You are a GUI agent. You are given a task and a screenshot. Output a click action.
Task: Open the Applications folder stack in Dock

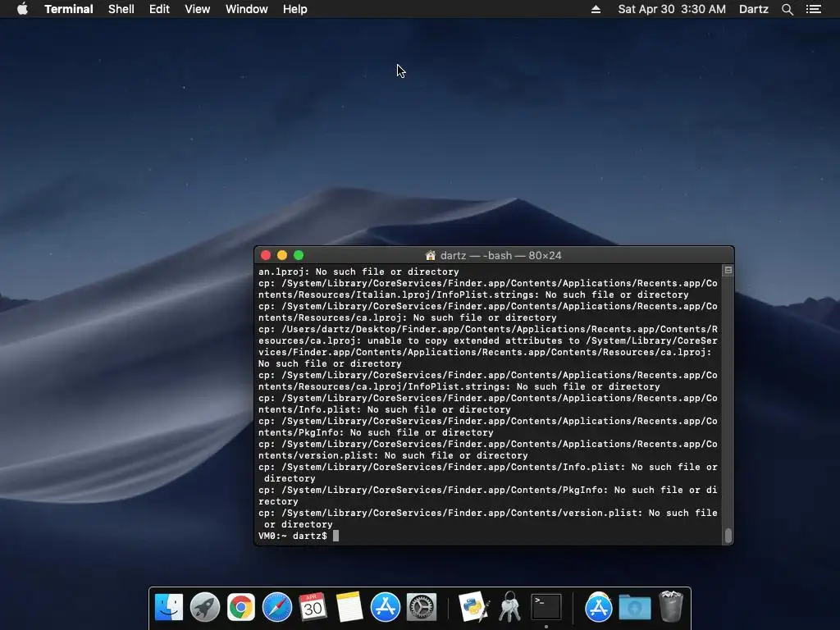tap(598, 607)
